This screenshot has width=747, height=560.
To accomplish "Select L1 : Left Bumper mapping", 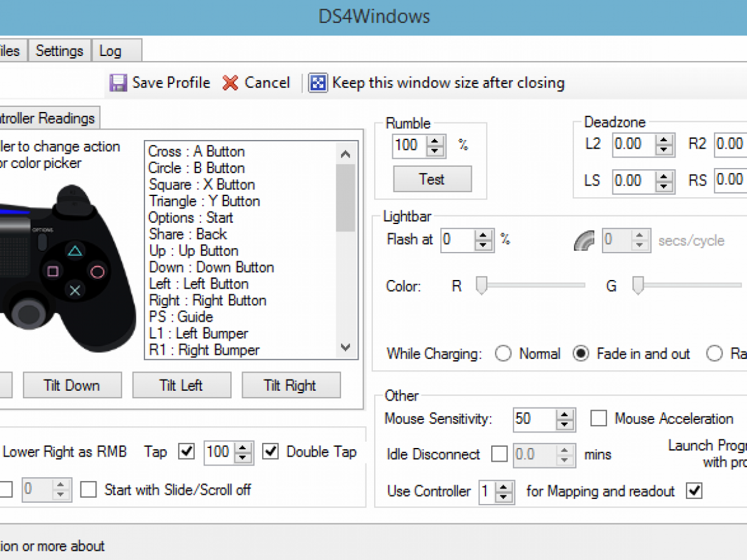I will coord(198,334).
